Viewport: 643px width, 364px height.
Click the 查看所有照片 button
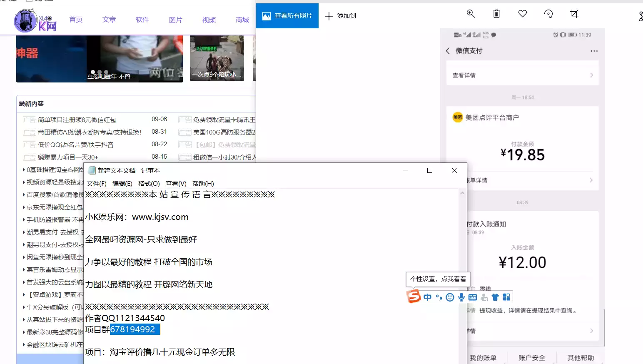pyautogui.click(x=287, y=16)
